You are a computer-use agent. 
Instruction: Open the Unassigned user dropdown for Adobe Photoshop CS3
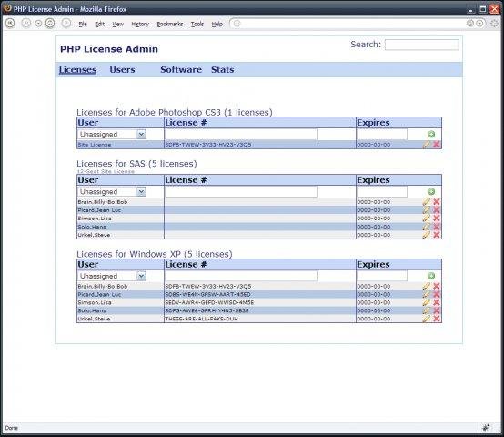coord(112,135)
